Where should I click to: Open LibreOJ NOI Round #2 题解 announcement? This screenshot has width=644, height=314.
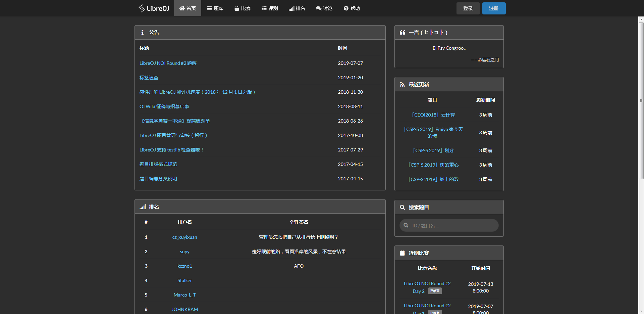tap(168, 63)
